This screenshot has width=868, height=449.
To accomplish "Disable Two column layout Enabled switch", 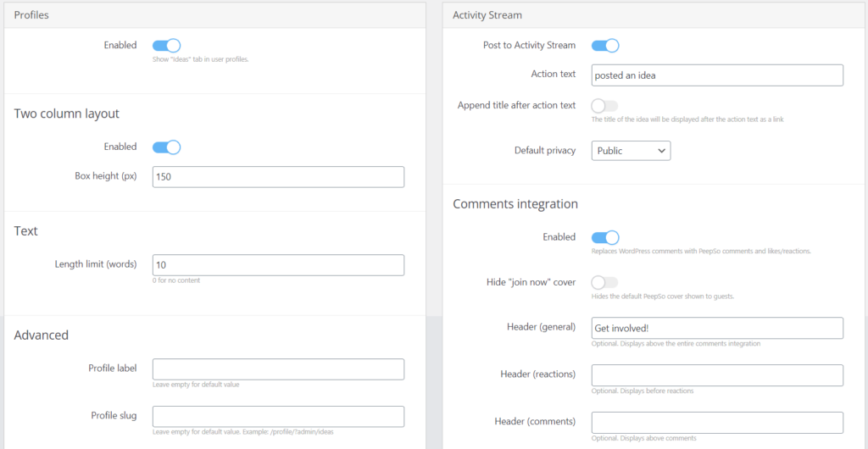I will coord(166,147).
